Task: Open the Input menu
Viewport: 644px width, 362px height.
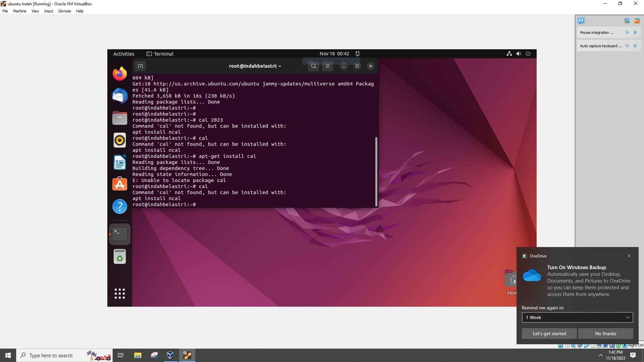Action: click(x=49, y=11)
